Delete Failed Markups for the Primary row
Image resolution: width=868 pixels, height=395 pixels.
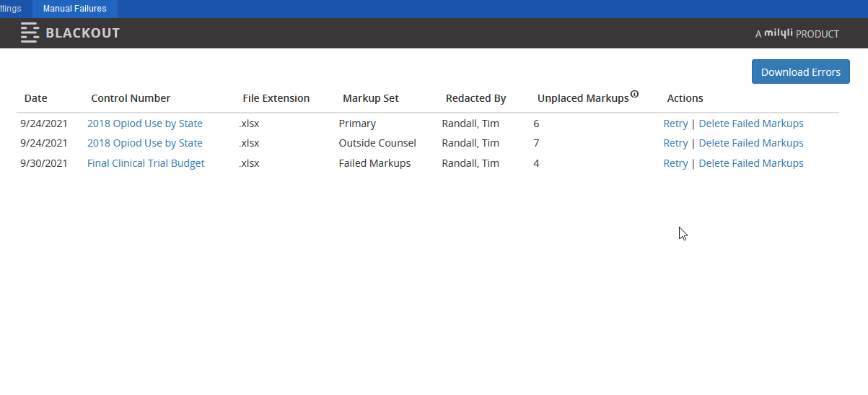pos(751,123)
